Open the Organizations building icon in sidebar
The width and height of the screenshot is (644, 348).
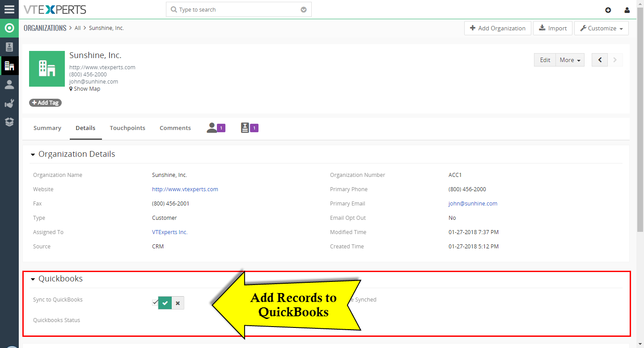(9, 66)
